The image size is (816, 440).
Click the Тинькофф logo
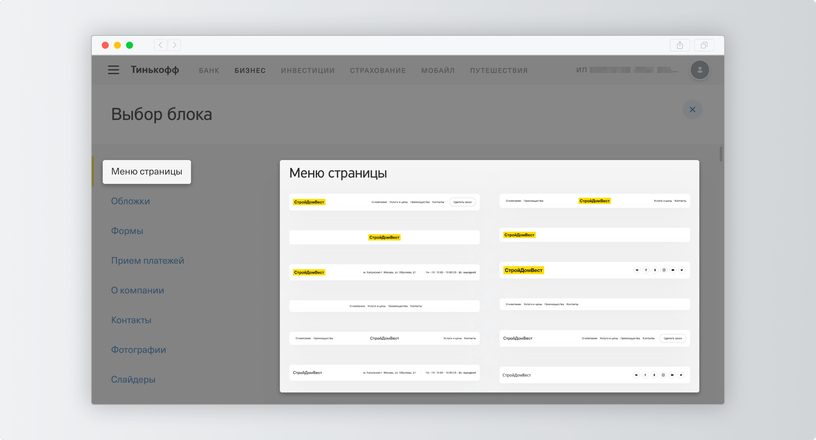[155, 70]
